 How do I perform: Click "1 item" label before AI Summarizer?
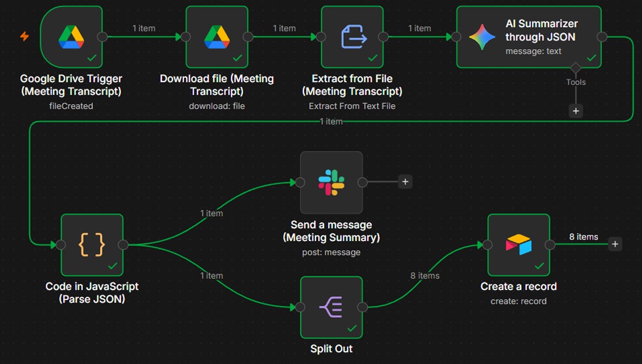pos(420,28)
